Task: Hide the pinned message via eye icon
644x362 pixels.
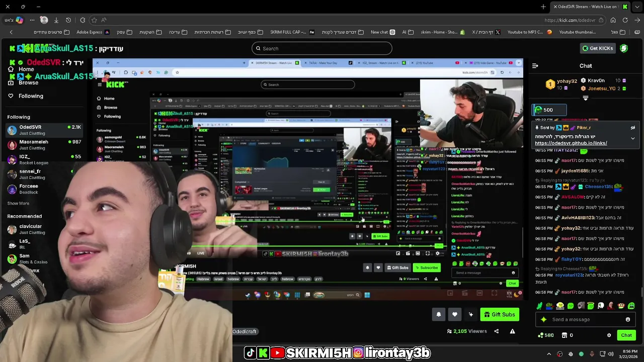Action: coord(633,128)
